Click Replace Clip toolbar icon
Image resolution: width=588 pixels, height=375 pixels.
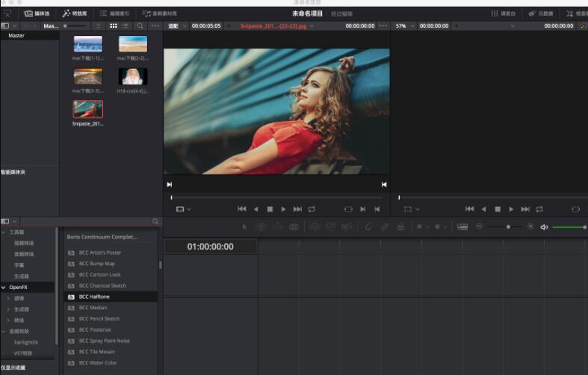click(347, 226)
